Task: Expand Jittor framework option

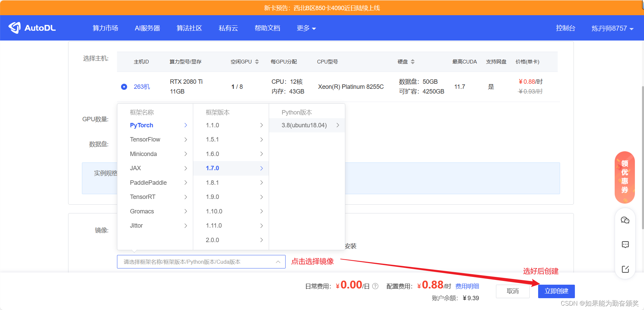Action: click(155, 226)
